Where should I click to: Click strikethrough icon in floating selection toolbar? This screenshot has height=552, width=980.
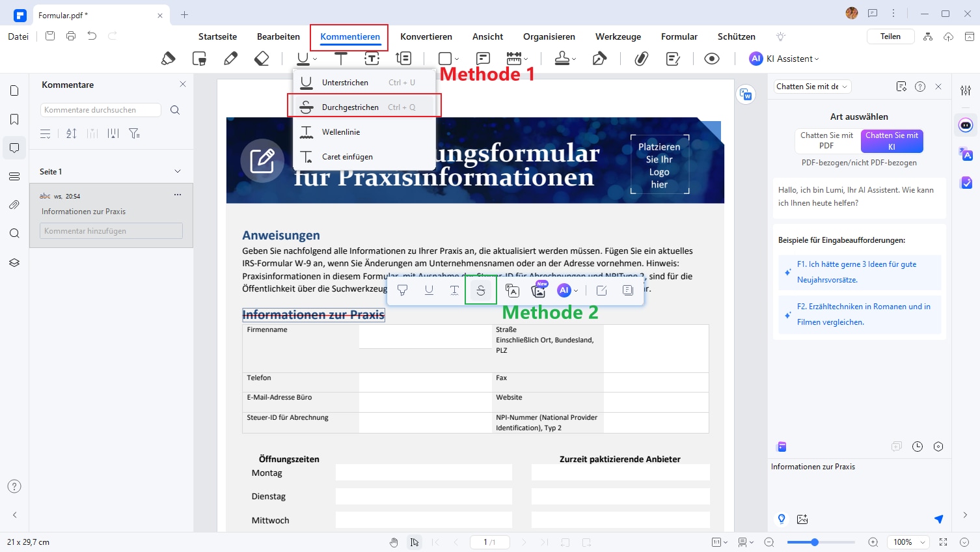coord(481,290)
